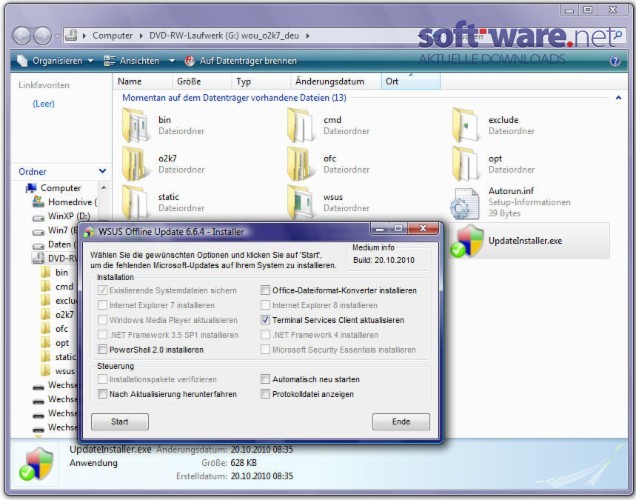Uncheck Terminal Services Client aktualisieren
The width and height of the screenshot is (636, 500).
[265, 320]
